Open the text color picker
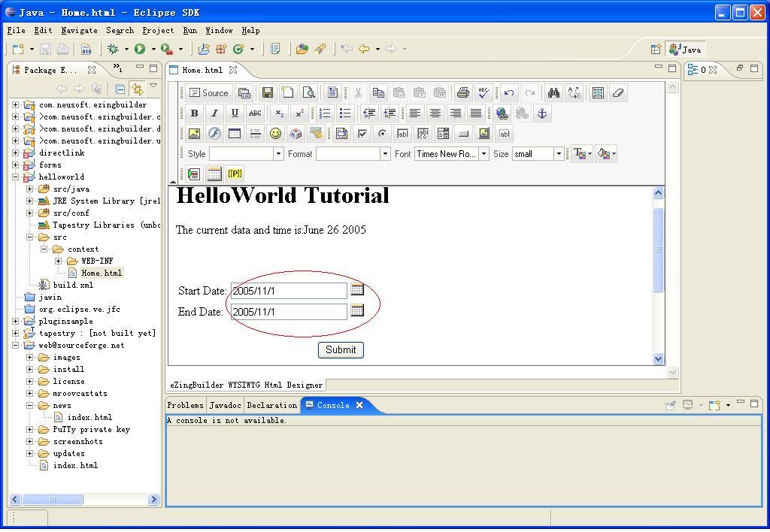 (581, 154)
